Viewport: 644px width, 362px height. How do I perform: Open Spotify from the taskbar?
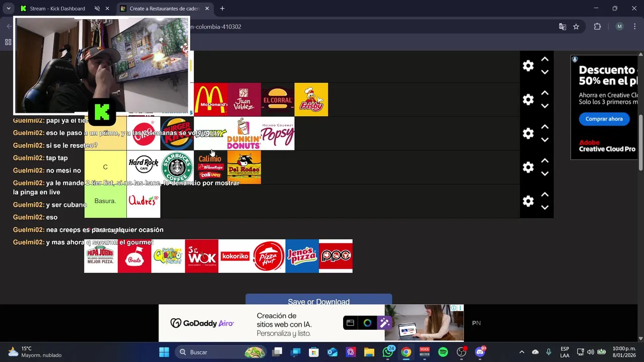coord(443,352)
